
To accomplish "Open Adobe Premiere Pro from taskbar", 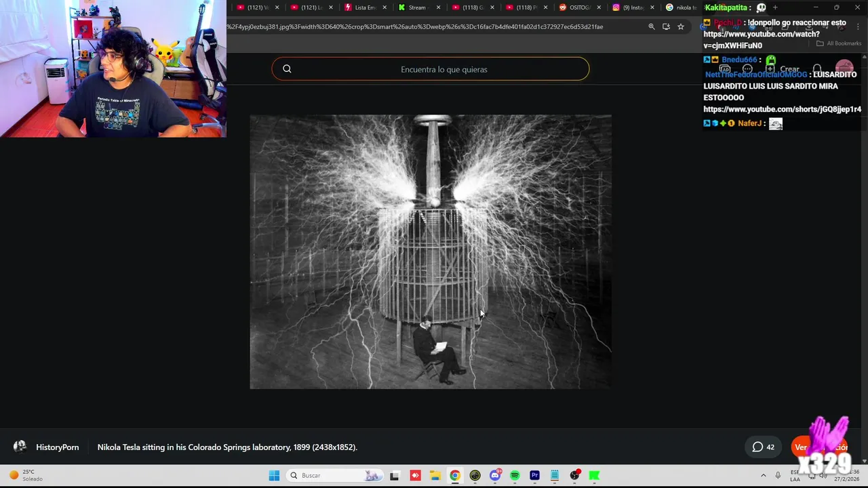I will (x=534, y=475).
